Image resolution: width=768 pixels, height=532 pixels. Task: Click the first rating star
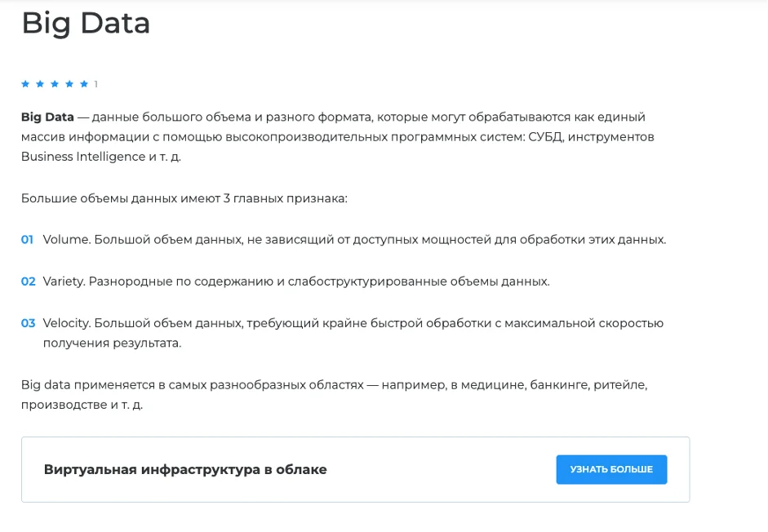25,84
